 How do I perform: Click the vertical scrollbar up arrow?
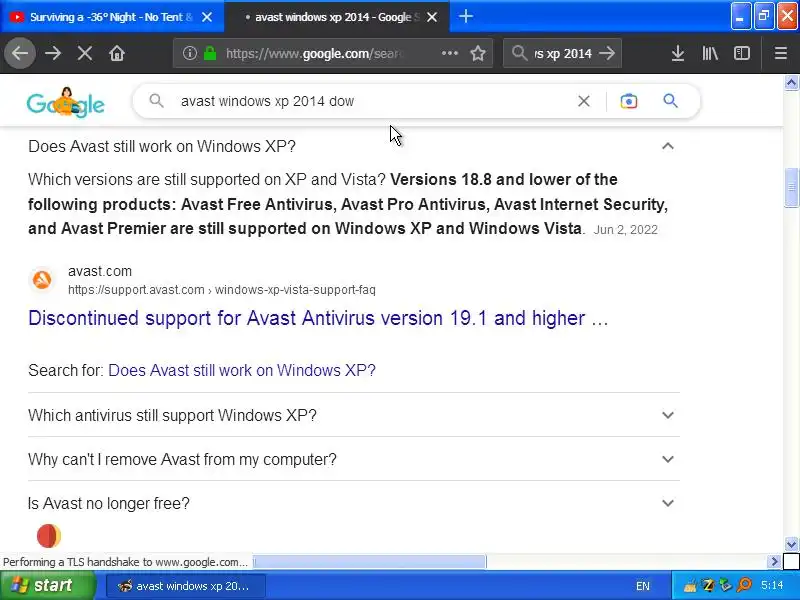791,83
